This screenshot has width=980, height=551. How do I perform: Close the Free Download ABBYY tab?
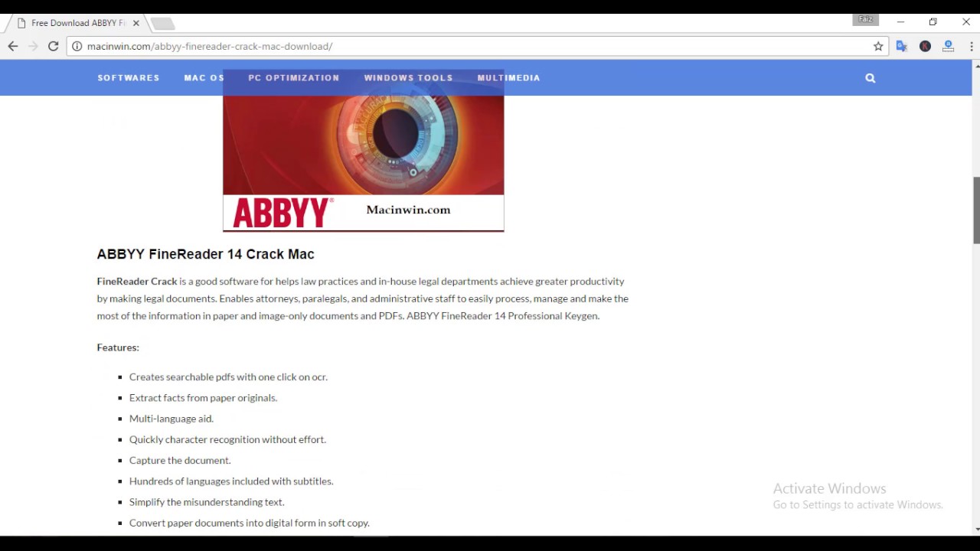tap(136, 23)
